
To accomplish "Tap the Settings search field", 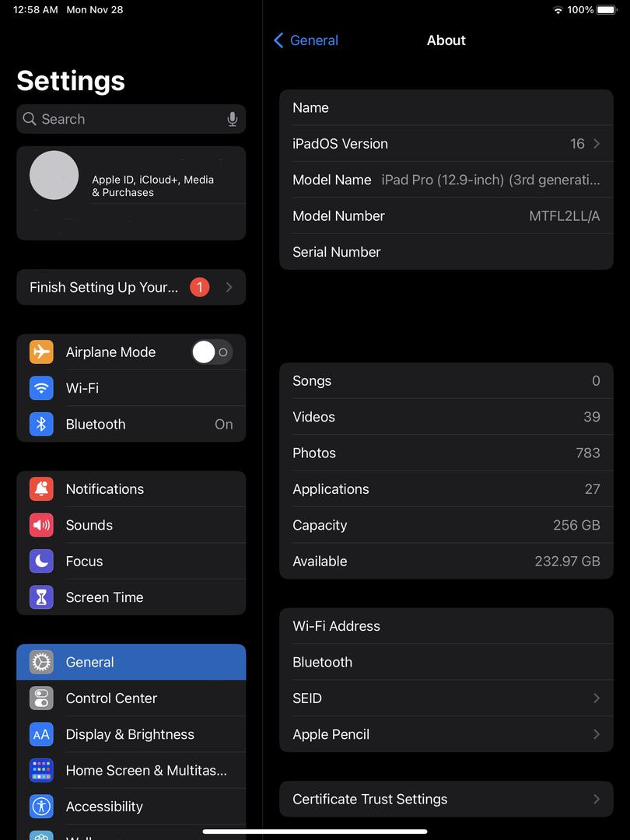I will [x=124, y=119].
